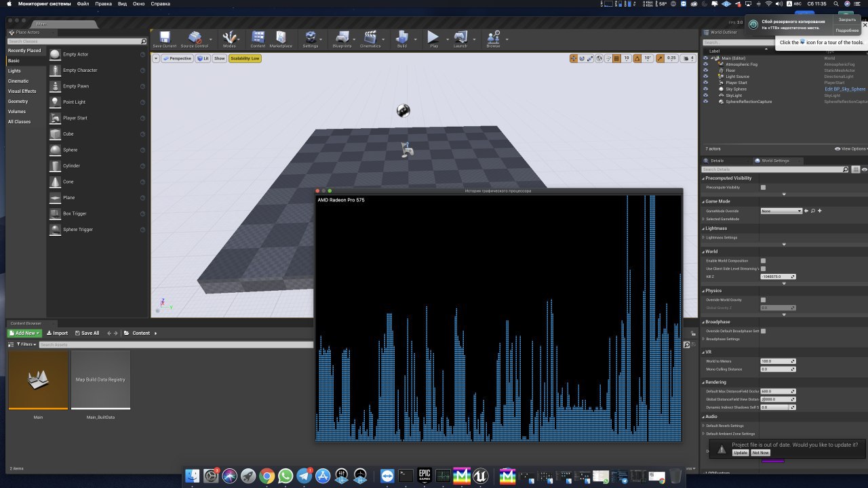Open the Cinematics toolbar button
The width and height of the screenshot is (868, 488).
370,39
